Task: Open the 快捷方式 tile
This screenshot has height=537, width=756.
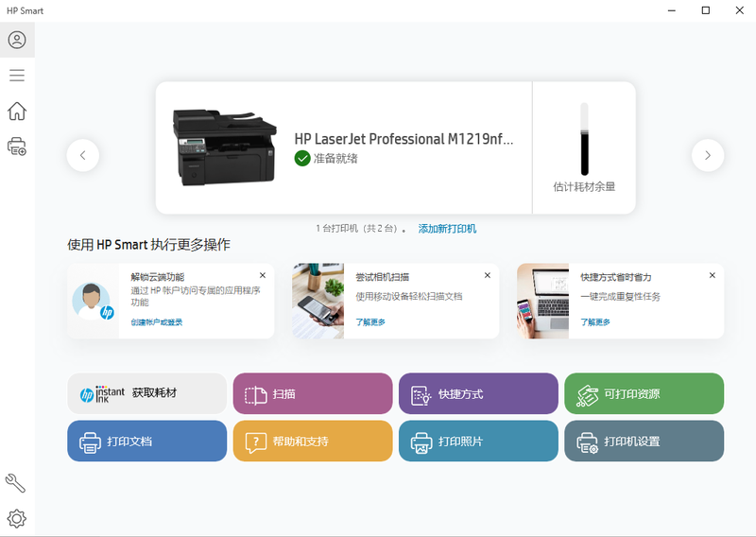Action: (478, 393)
